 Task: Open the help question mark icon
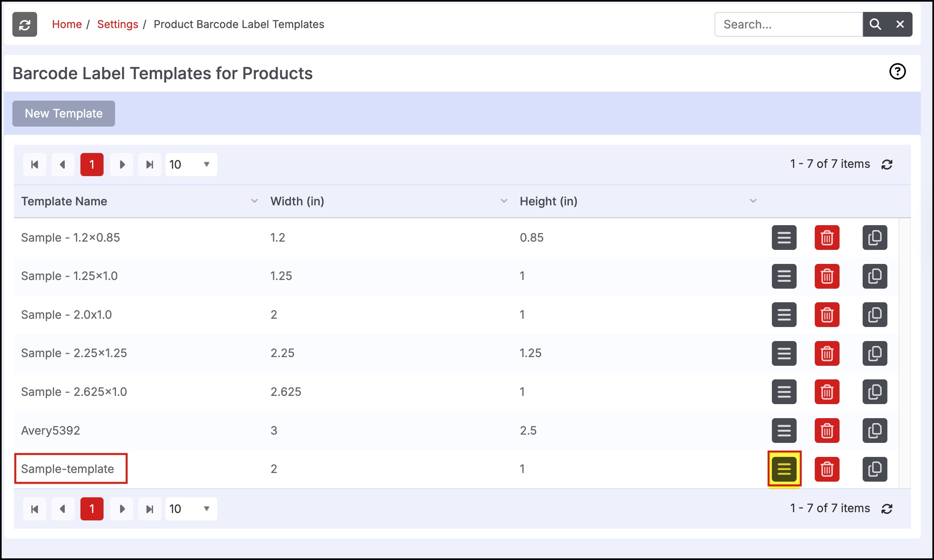(x=897, y=72)
